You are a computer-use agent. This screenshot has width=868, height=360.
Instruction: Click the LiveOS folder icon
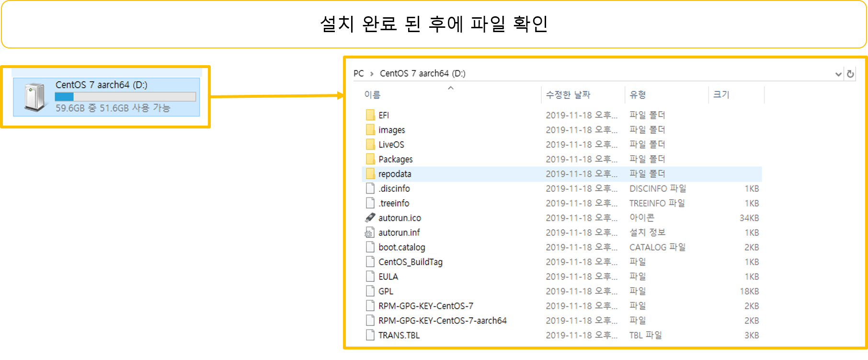point(370,144)
